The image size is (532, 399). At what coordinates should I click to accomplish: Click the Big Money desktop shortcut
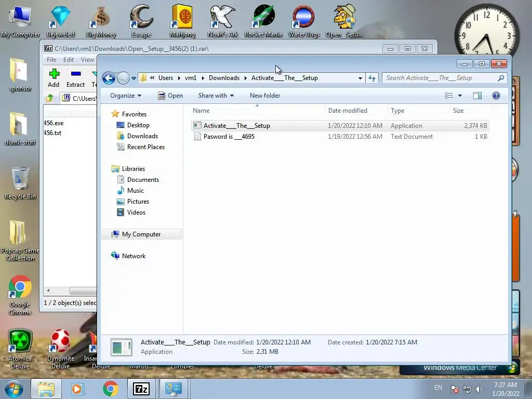[101, 22]
